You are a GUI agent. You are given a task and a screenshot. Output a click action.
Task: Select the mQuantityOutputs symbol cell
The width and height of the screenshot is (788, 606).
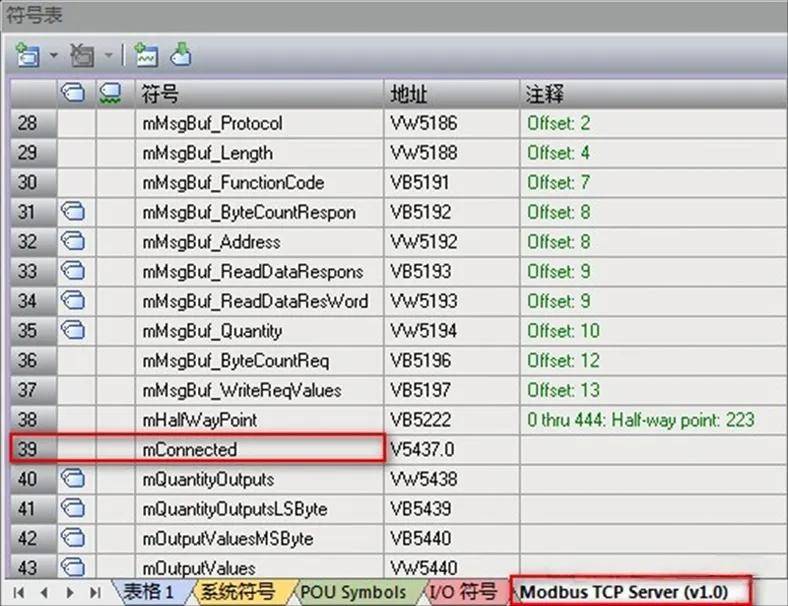259,479
